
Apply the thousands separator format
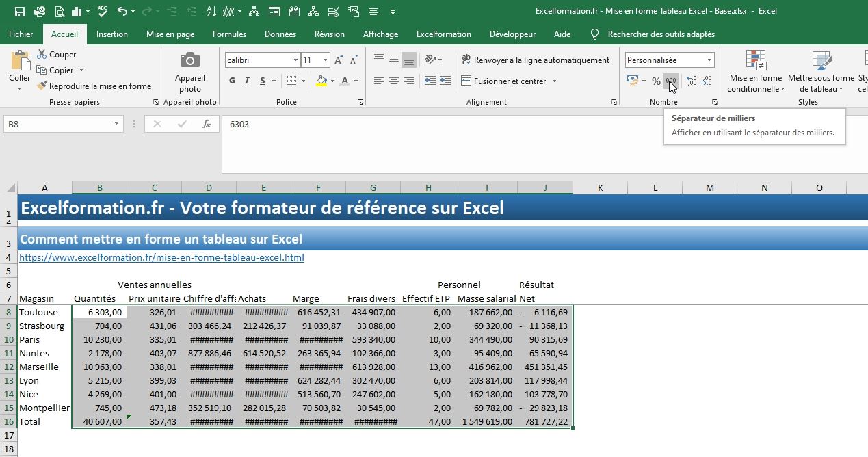click(671, 81)
